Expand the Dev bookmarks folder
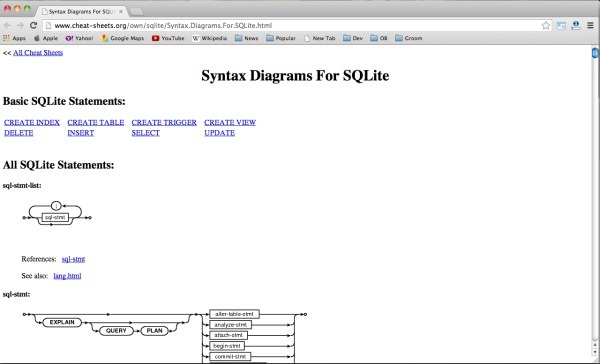600x364 pixels. tap(353, 38)
